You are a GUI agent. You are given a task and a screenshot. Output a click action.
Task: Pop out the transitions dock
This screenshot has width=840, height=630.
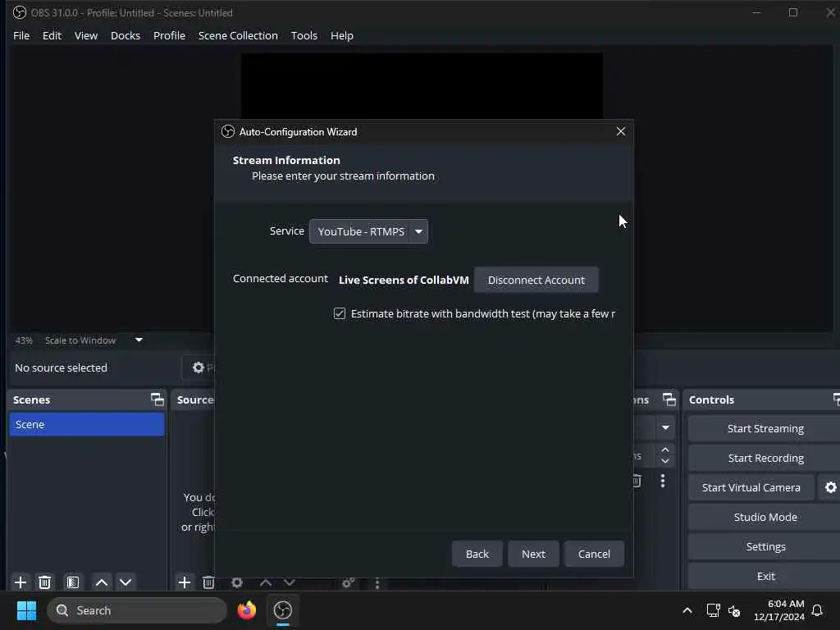(669, 399)
